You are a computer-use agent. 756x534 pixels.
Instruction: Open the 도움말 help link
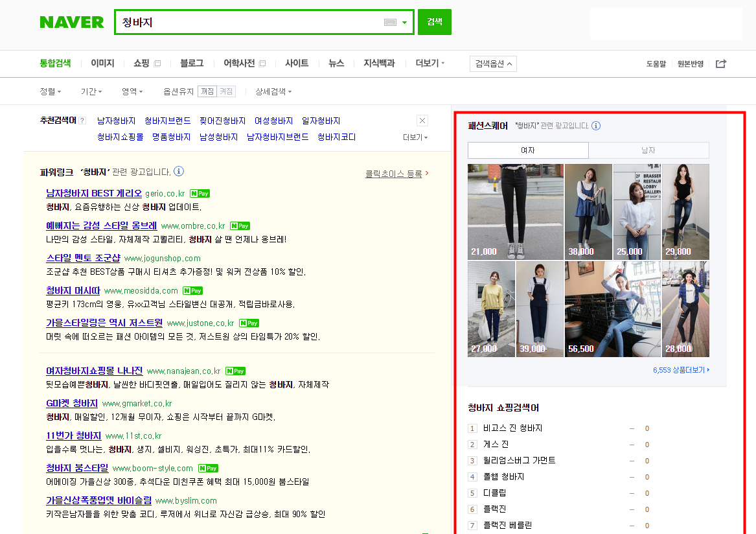(656, 64)
